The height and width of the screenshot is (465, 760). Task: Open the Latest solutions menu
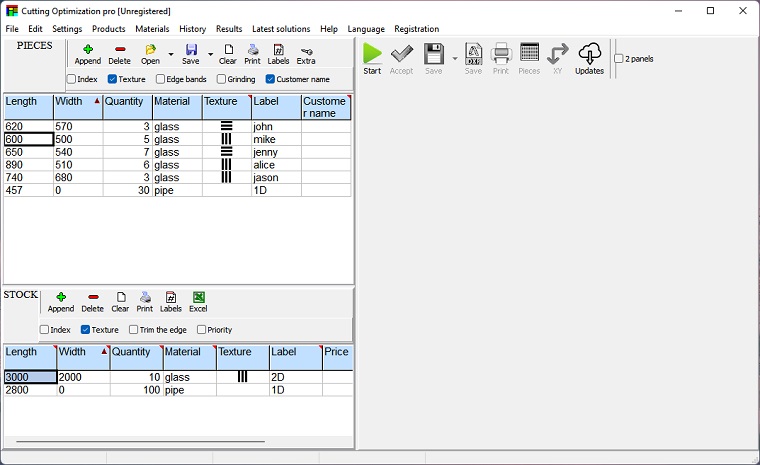point(281,29)
